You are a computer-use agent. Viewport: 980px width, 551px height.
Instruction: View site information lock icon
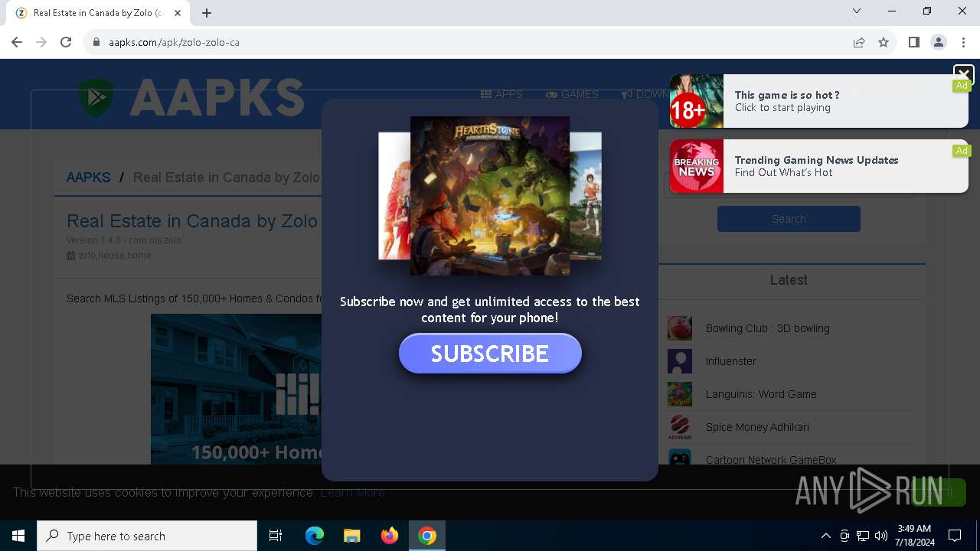tap(96, 42)
